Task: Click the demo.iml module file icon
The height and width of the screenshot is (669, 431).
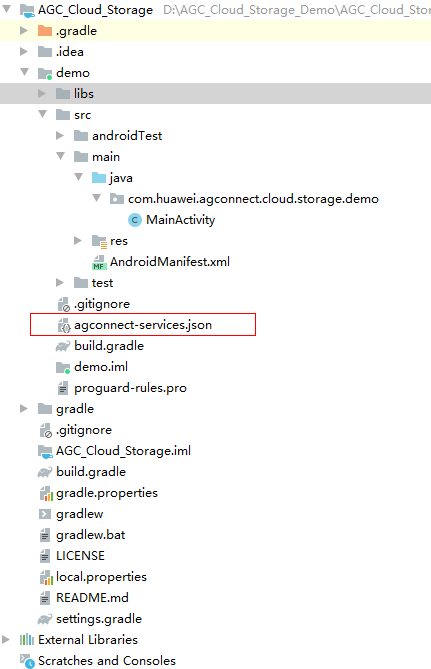Action: point(63,367)
